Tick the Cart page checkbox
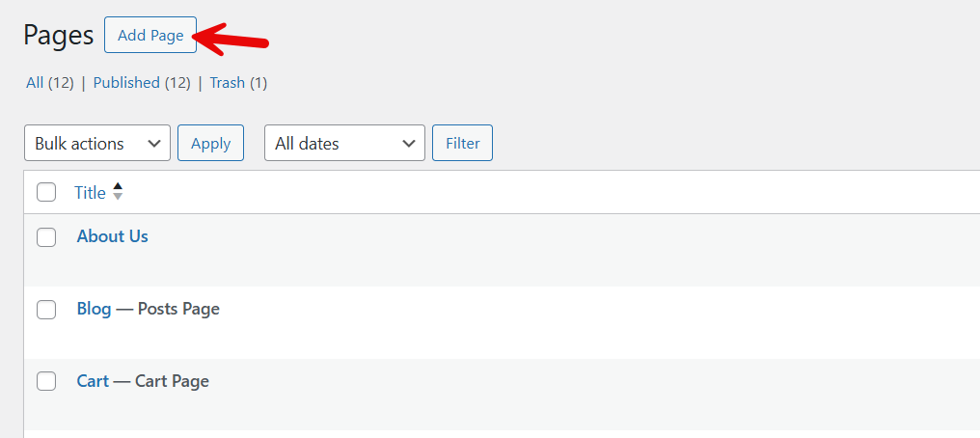The image size is (980, 438). (x=46, y=381)
